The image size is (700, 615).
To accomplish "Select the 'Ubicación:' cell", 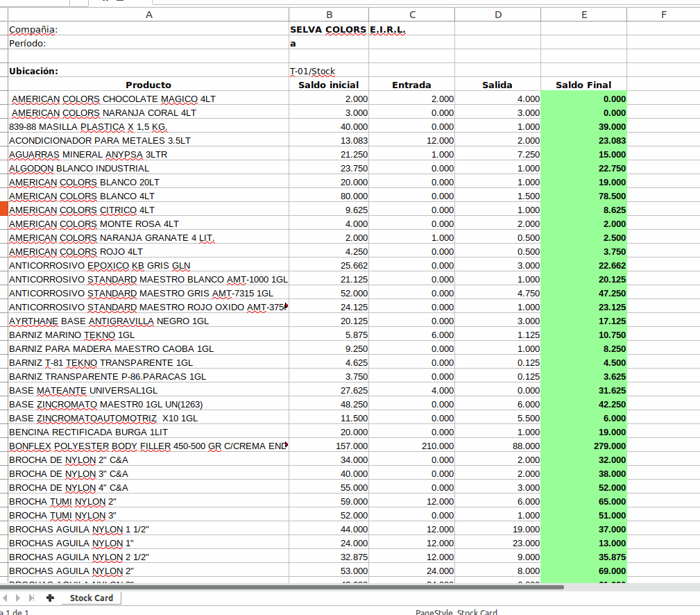I will (x=148, y=71).
